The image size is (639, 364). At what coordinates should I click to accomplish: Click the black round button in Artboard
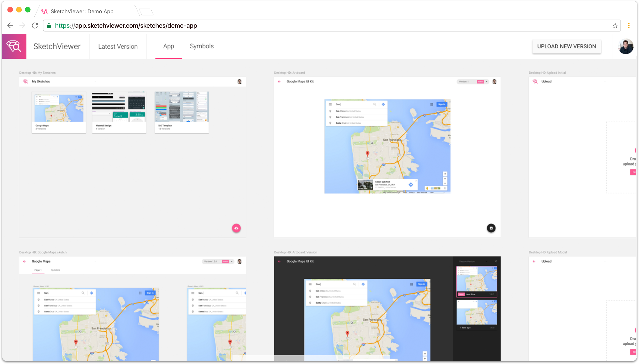coord(491,228)
